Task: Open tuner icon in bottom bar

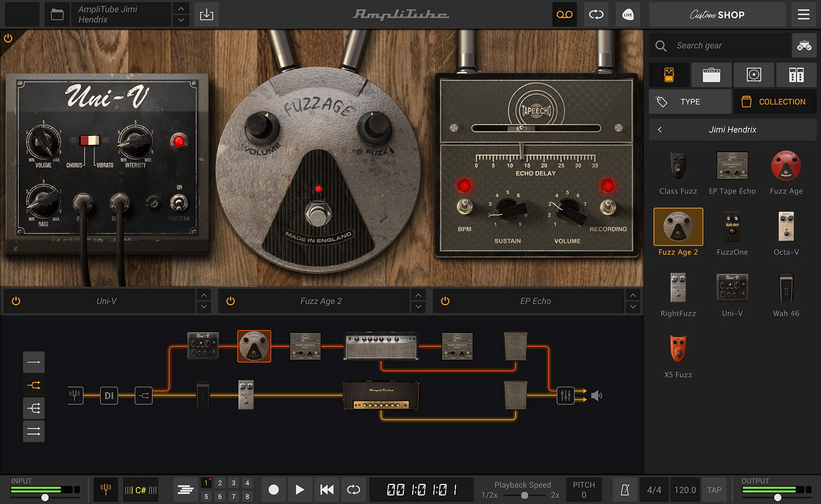Action: (x=106, y=489)
